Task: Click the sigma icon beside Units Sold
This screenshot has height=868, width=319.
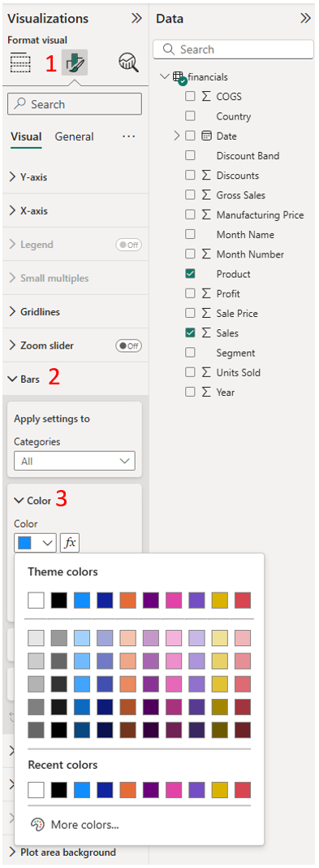Action: 206,372
